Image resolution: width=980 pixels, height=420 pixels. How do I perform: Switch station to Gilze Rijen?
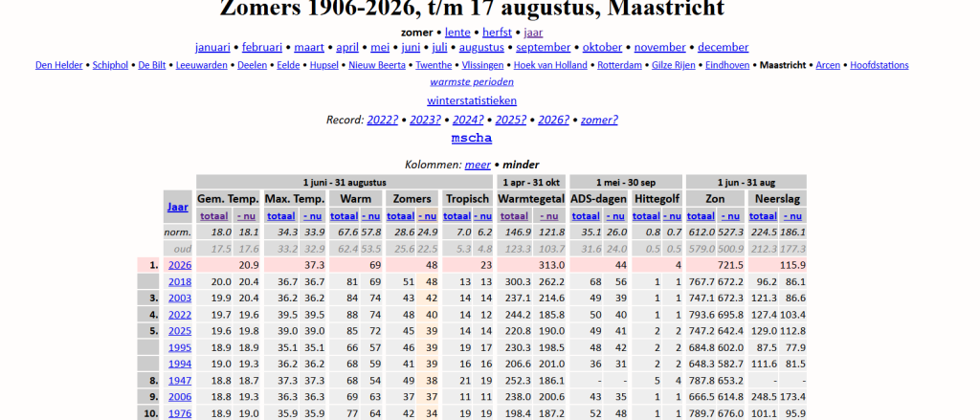pos(674,65)
